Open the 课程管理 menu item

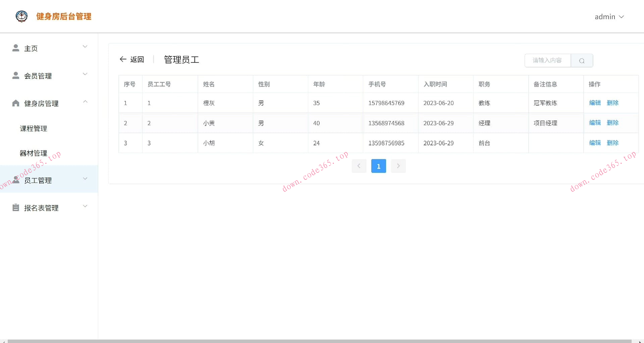click(33, 128)
